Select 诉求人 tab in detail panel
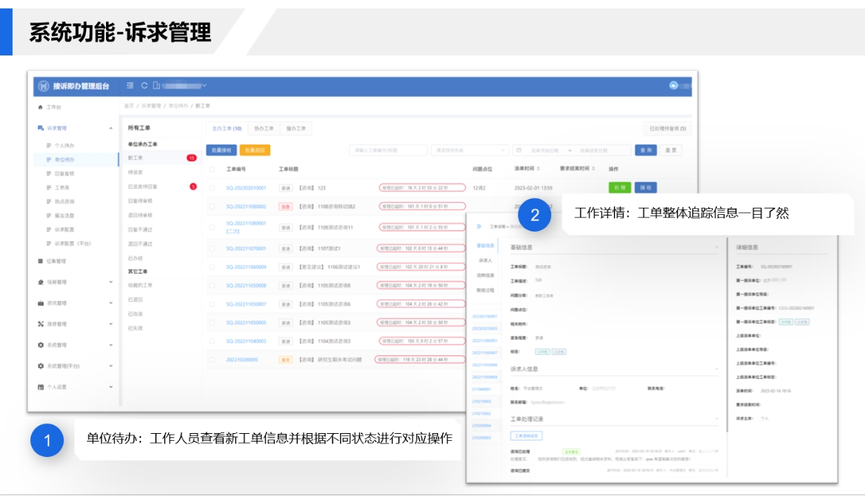The image size is (865, 504). pos(485,260)
